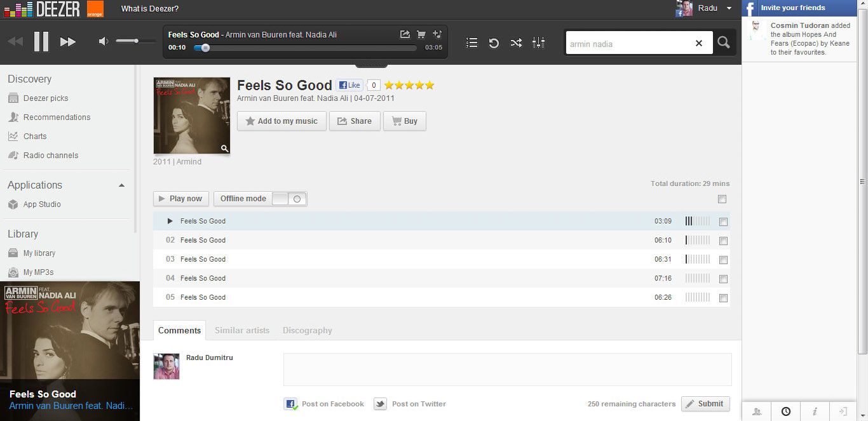The width and height of the screenshot is (868, 421).
Task: Open My MP3s
Action: (x=38, y=272)
